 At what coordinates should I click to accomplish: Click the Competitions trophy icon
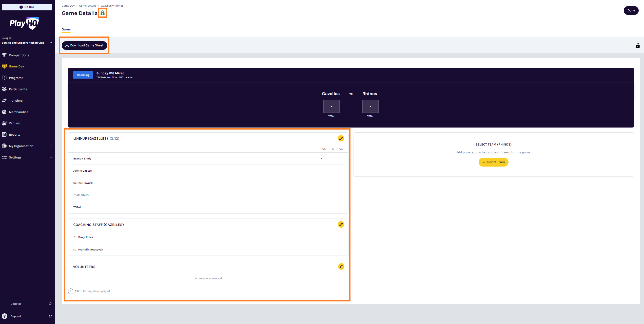[x=4, y=55]
